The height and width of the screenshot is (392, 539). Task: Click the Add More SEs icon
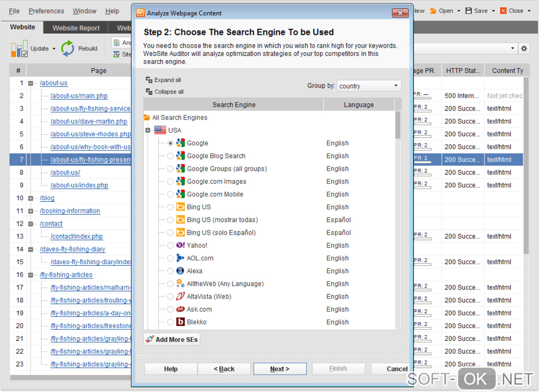tap(150, 340)
